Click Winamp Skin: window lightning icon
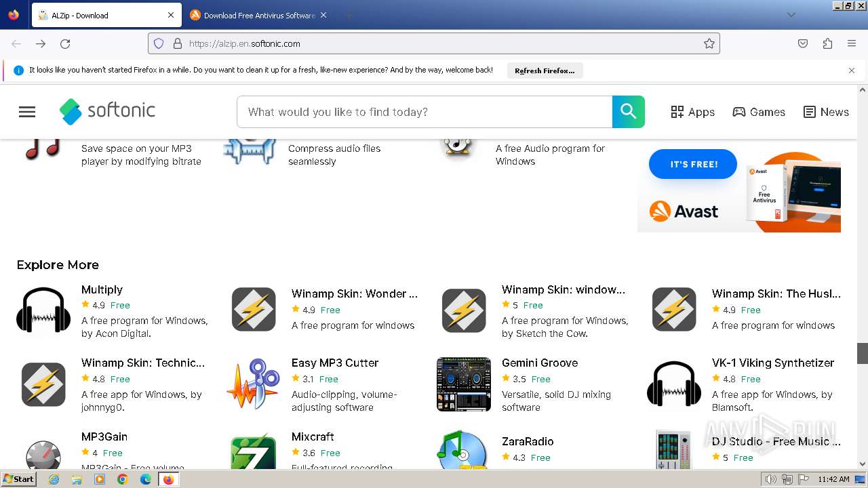This screenshot has height=488, width=868. 464,310
